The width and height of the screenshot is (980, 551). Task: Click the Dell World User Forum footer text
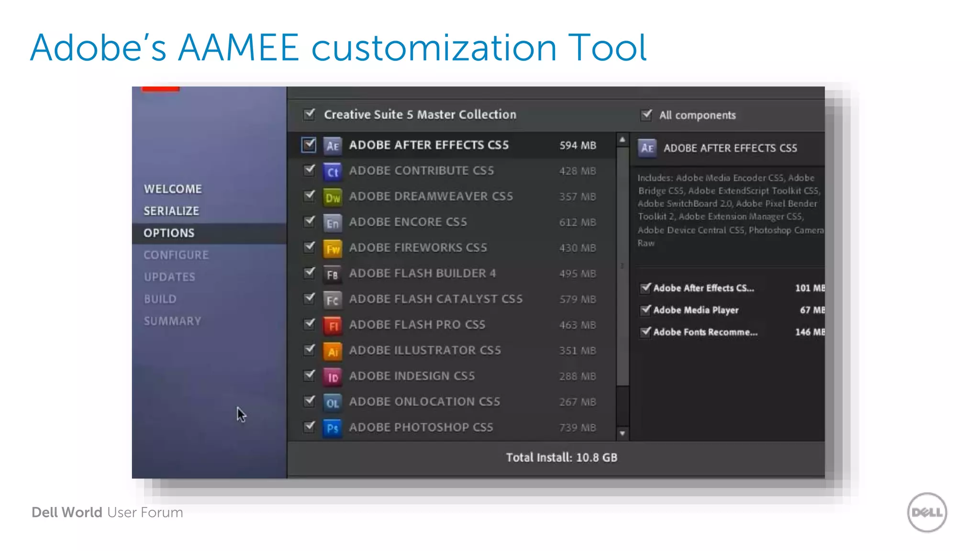tap(107, 512)
